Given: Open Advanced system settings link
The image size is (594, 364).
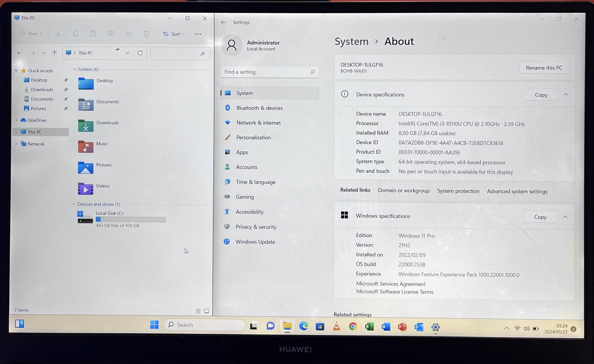Looking at the screenshot, I should pos(517,191).
